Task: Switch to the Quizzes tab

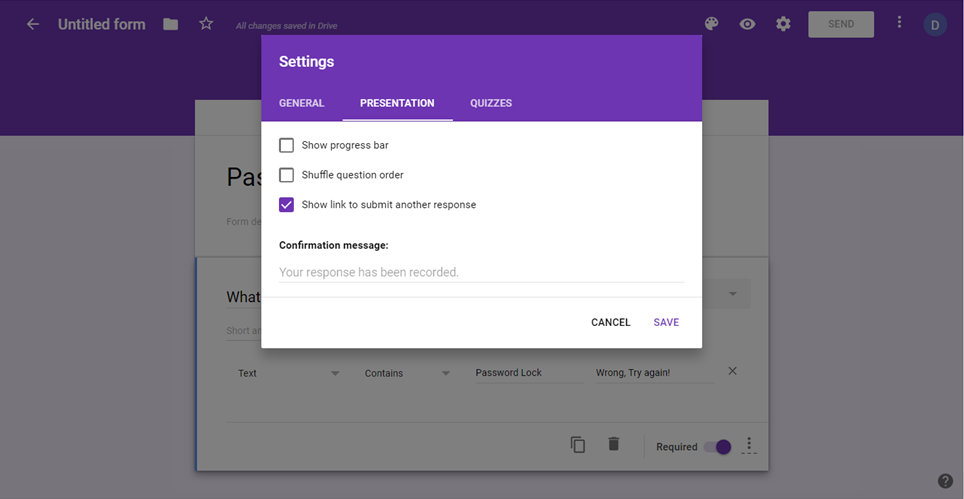Action: (x=491, y=103)
